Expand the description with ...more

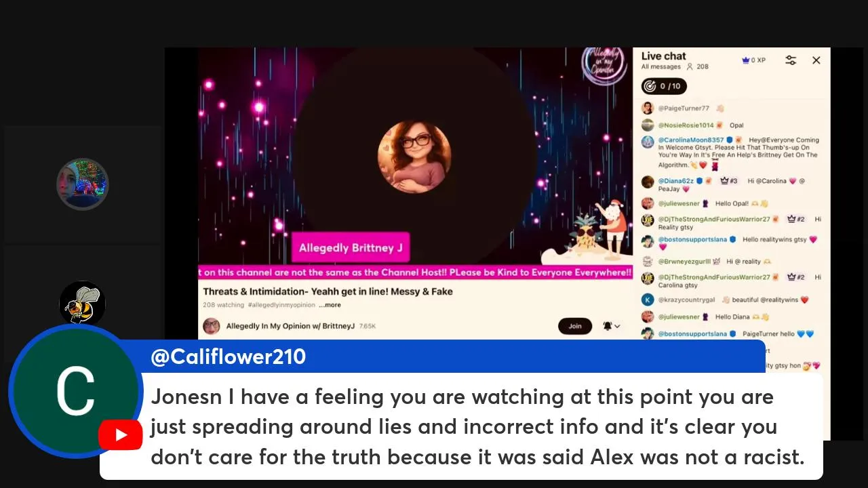(330, 305)
